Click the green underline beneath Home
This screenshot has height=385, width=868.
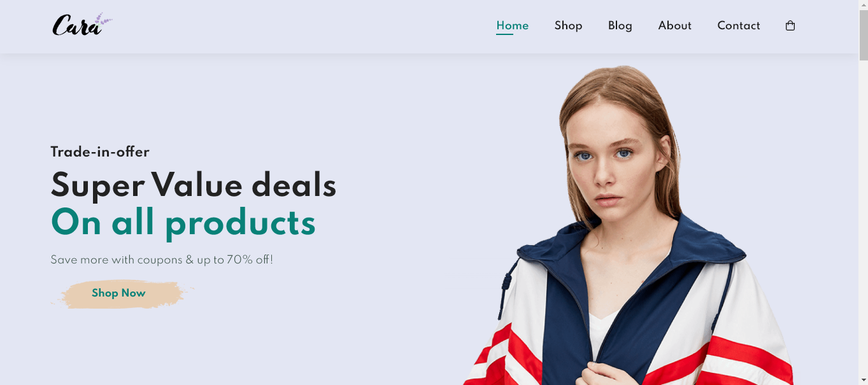504,34
